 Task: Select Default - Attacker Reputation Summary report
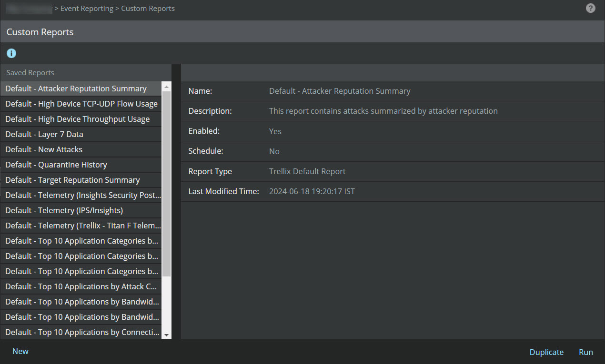click(x=81, y=89)
